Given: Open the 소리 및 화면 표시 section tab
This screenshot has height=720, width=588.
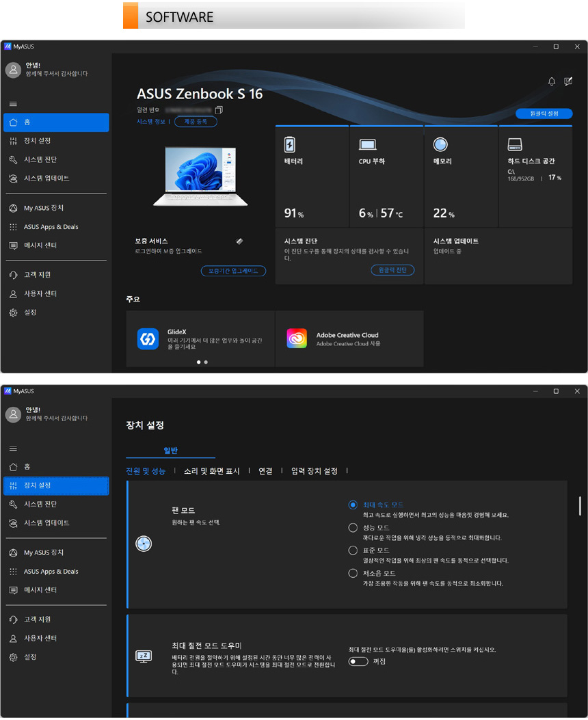Looking at the screenshot, I should tap(211, 470).
